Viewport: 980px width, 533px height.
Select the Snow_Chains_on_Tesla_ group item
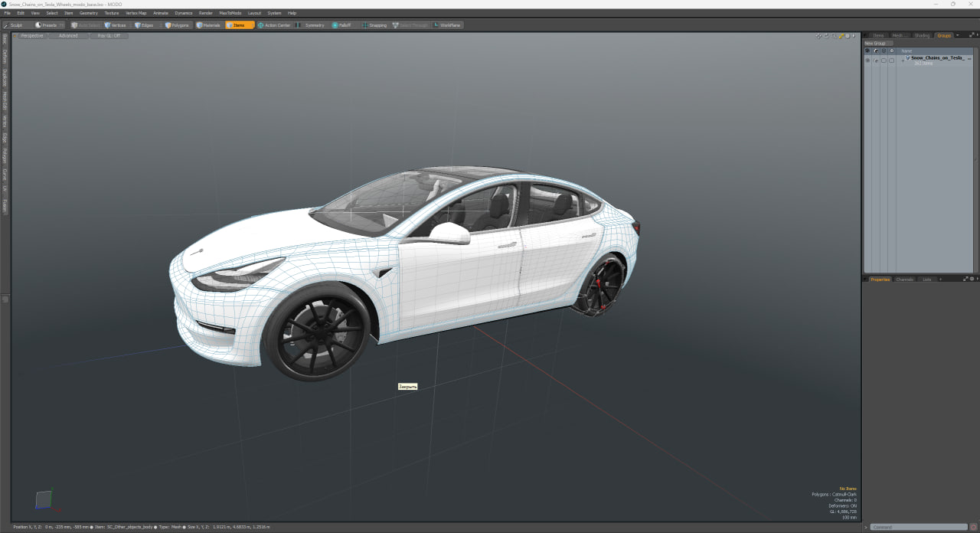(937, 57)
